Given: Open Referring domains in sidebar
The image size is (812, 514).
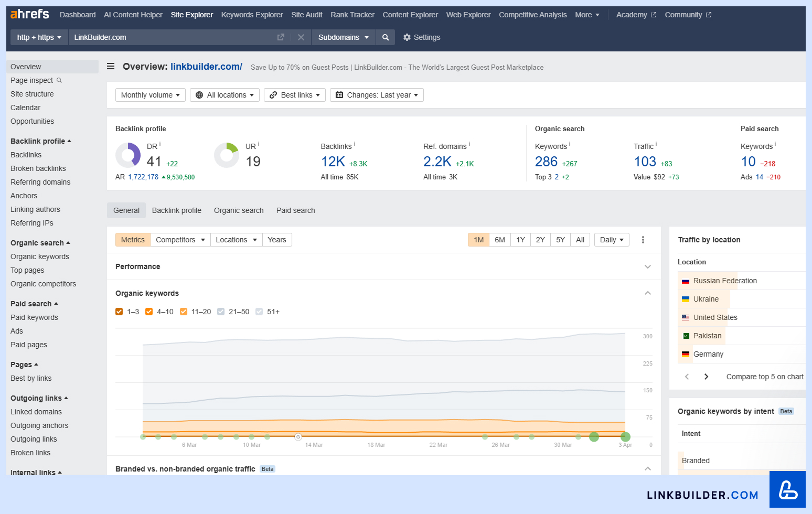Looking at the screenshot, I should 40,182.
